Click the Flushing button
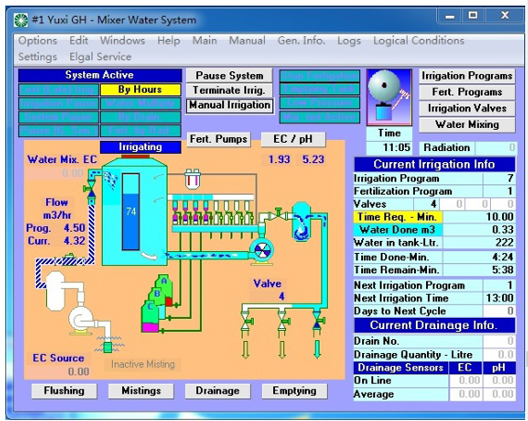Viewport: 528px width, 421px height. pos(64,391)
